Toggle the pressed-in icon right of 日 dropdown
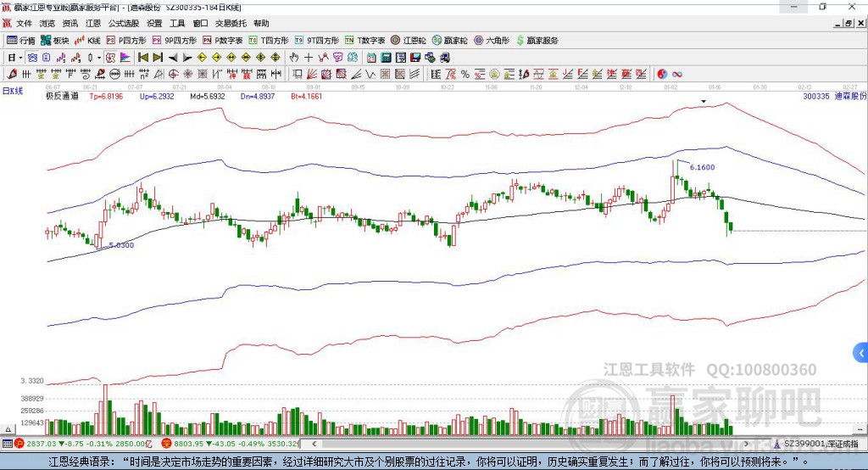This screenshot has width=868, height=470. tap(33, 57)
